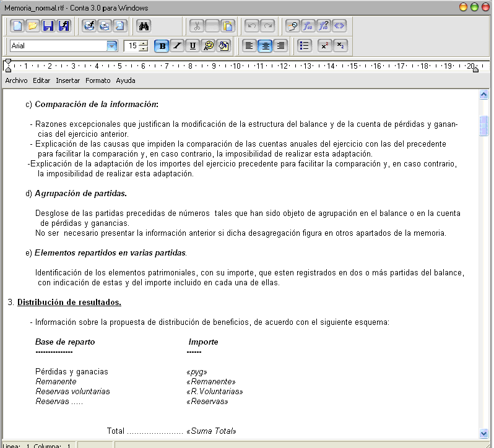The width and height of the screenshot is (494, 448).
Task: Click the font color palette icon
Action: tap(208, 46)
